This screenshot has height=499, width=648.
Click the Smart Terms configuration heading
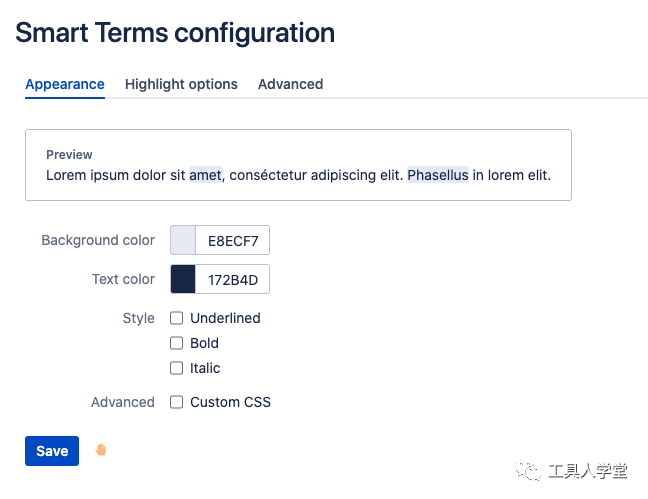coord(175,32)
